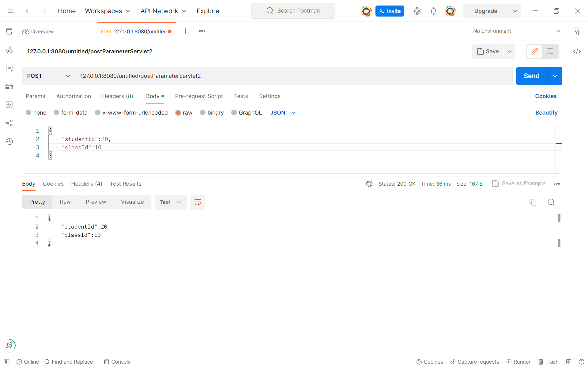Open comments mode icon
This screenshot has height=367, width=588.
click(x=550, y=51)
